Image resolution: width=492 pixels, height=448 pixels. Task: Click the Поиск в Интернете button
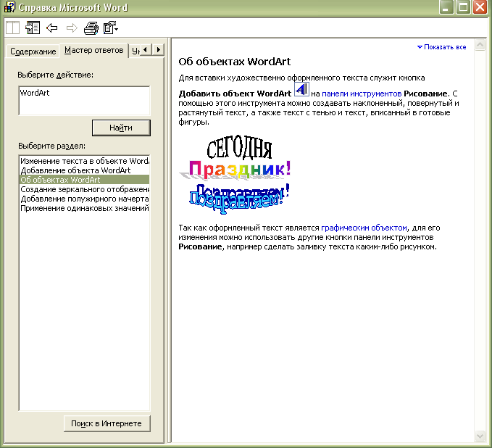[107, 423]
